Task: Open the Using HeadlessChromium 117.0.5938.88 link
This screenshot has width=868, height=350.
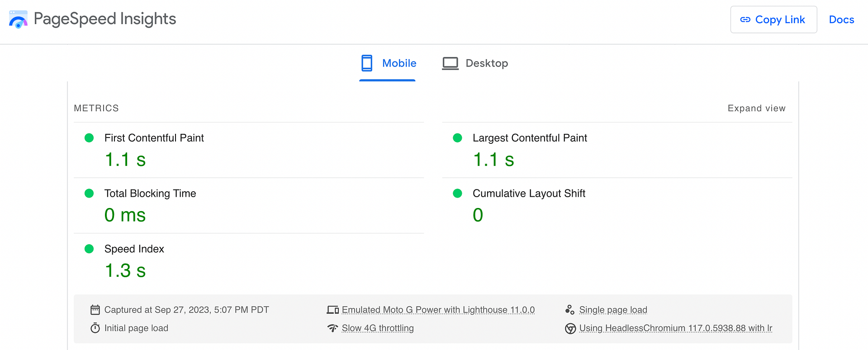Action: tap(676, 328)
